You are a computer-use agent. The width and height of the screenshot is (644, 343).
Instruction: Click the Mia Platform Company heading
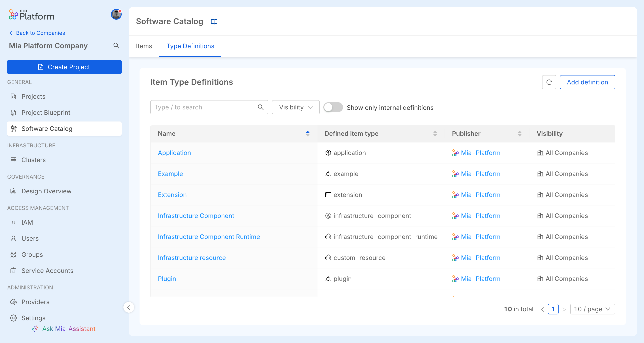pyautogui.click(x=48, y=46)
